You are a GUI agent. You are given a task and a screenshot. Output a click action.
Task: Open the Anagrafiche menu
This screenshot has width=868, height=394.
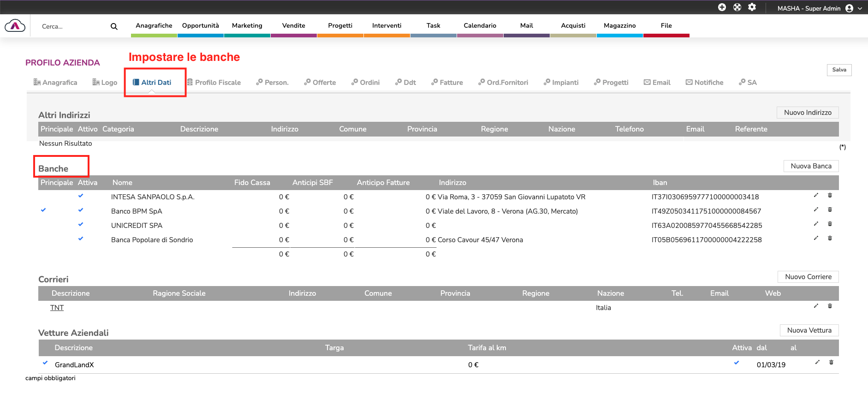coord(154,26)
